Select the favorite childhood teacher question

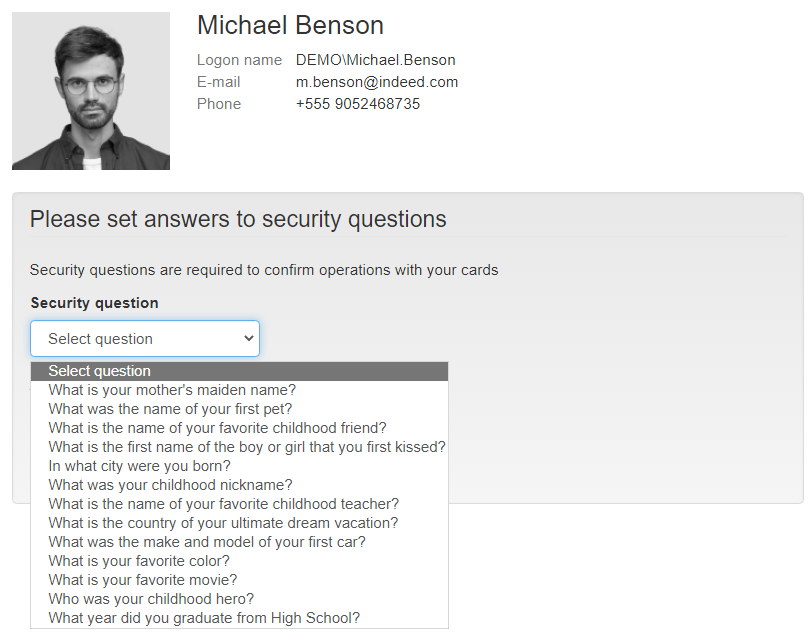(239, 504)
